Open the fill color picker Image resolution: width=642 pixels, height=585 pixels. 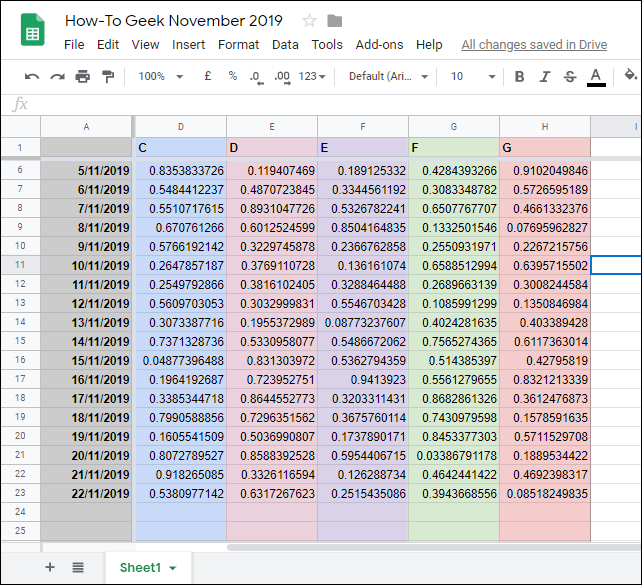point(631,76)
